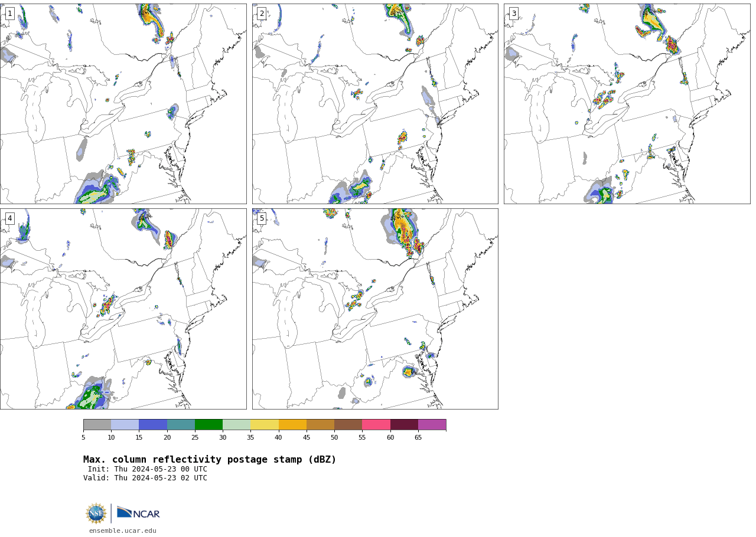Click the colorbar tick label 50
756x537 pixels.
point(334,437)
